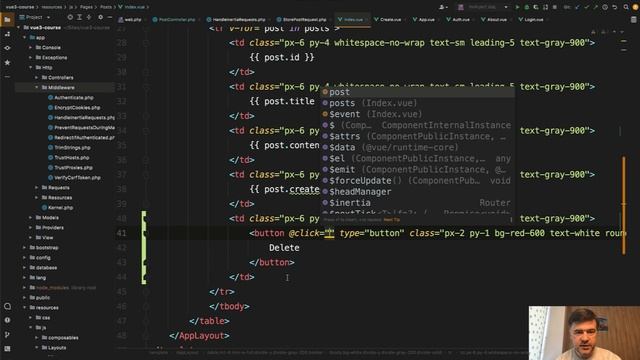This screenshot has width=640, height=360.
Task: Click the Git update project arrow icon
Action: 577,7
